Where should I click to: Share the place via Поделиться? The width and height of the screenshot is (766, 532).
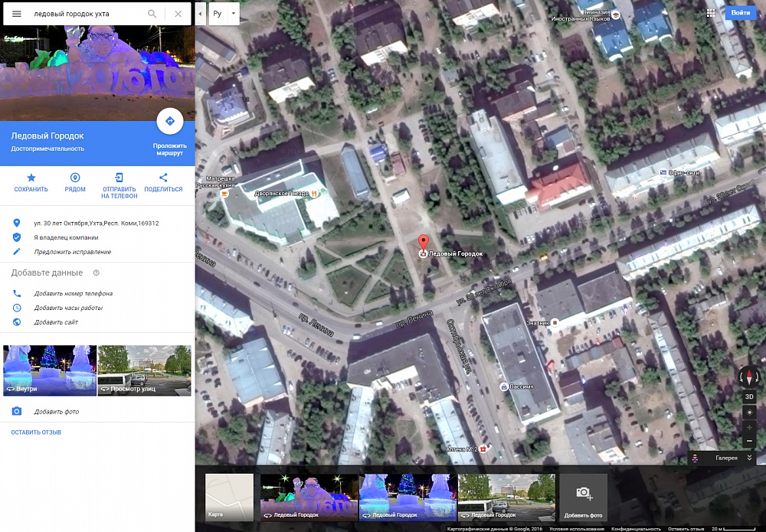point(163,178)
